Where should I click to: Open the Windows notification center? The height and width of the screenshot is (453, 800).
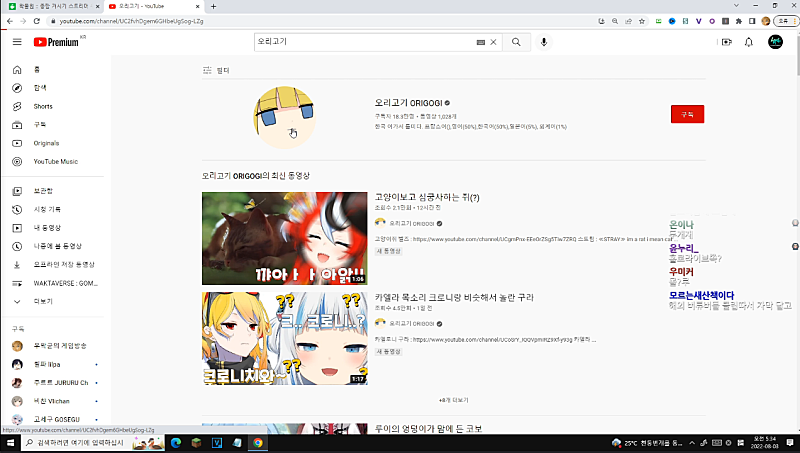tap(790, 443)
